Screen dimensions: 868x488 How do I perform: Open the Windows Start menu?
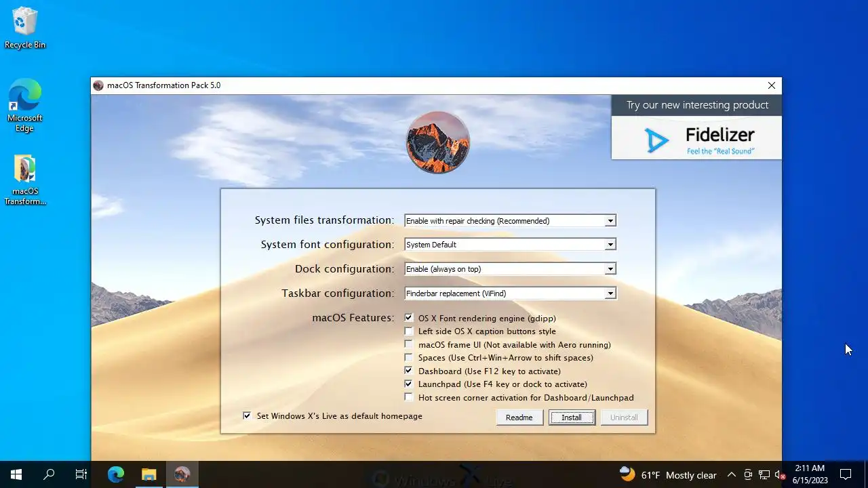[x=16, y=474]
